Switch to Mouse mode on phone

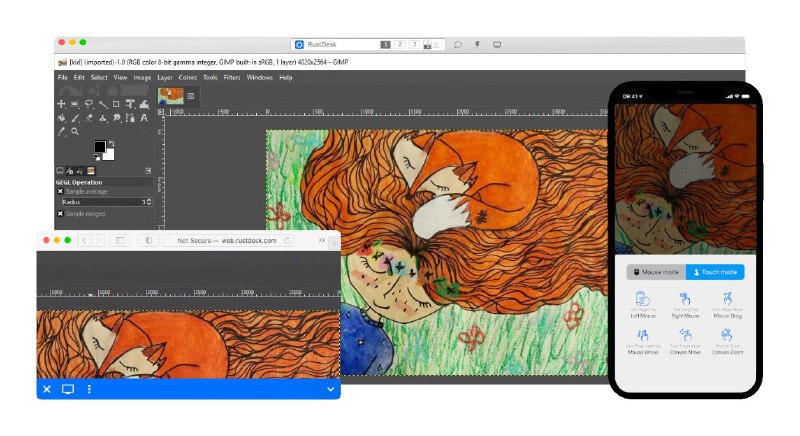656,272
